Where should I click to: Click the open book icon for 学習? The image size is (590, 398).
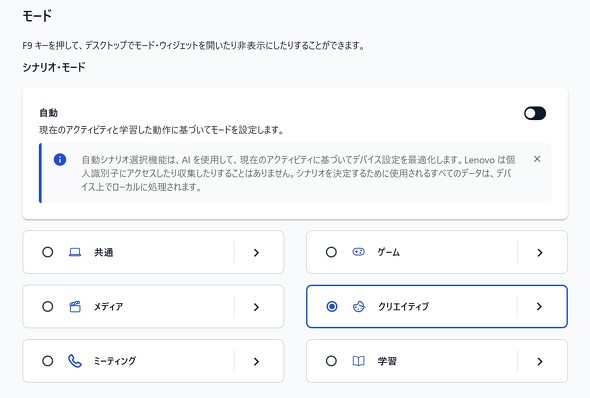click(358, 361)
